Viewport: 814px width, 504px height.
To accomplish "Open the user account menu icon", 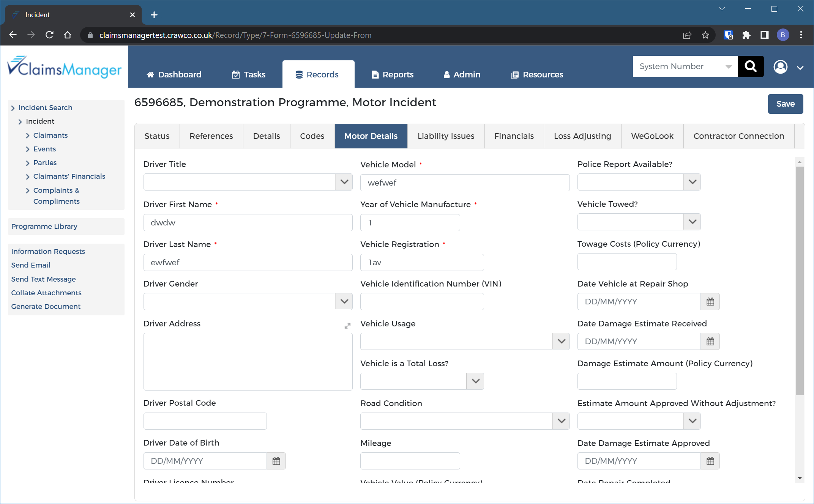I will pos(781,67).
